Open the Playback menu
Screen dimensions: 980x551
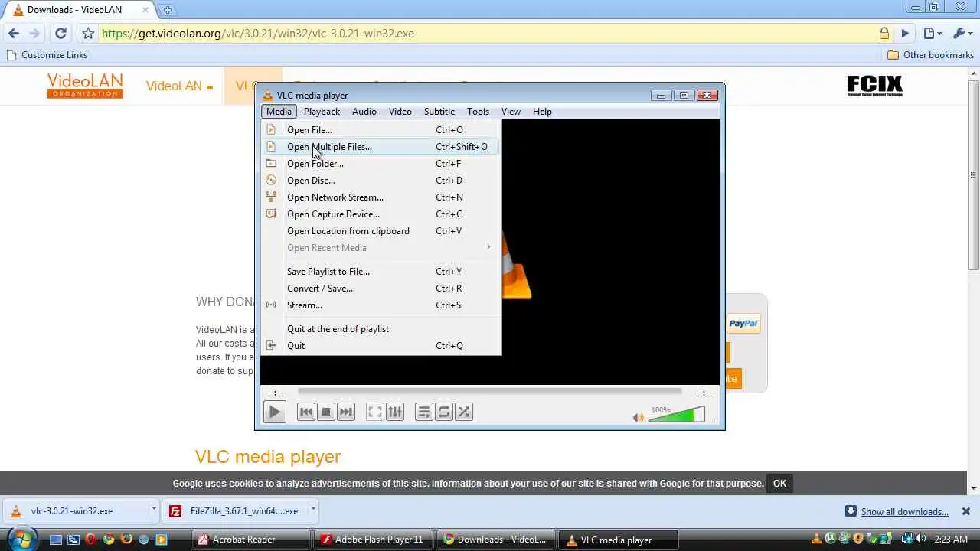(x=322, y=111)
